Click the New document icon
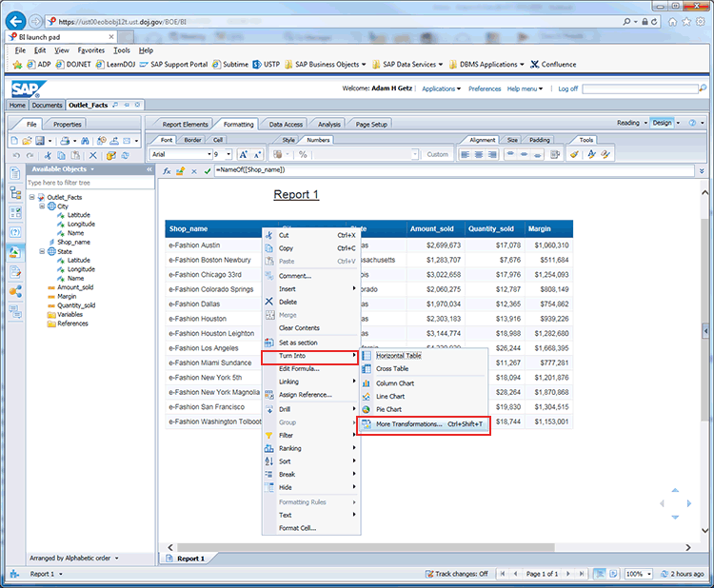The height and width of the screenshot is (588, 714). click(14, 141)
